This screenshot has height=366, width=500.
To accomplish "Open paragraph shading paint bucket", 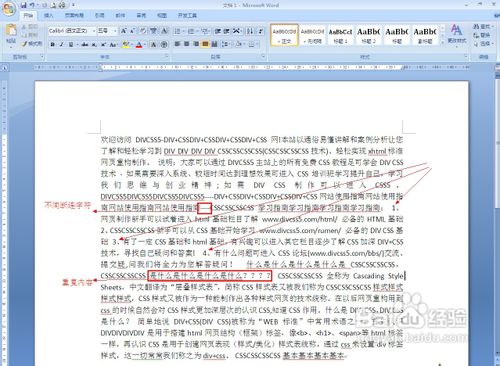I will [238, 44].
